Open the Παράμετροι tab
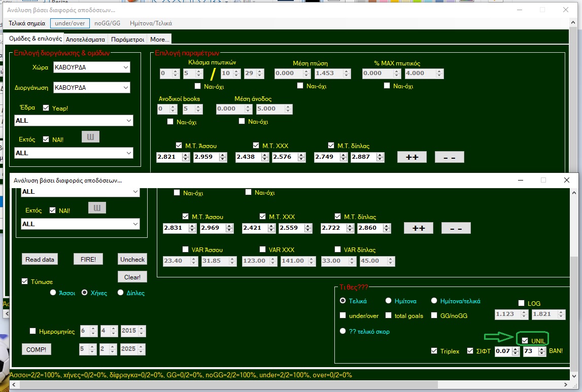Screen dimensions: 582x392 (x=127, y=39)
